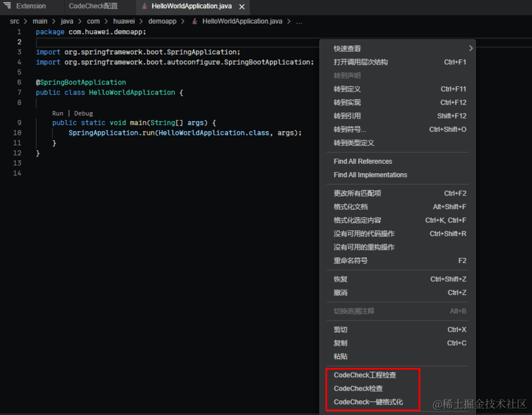Image resolution: width=532 pixels, height=415 pixels.
Task: Close the HelloWorldApplication.java tab
Action: (x=242, y=7)
